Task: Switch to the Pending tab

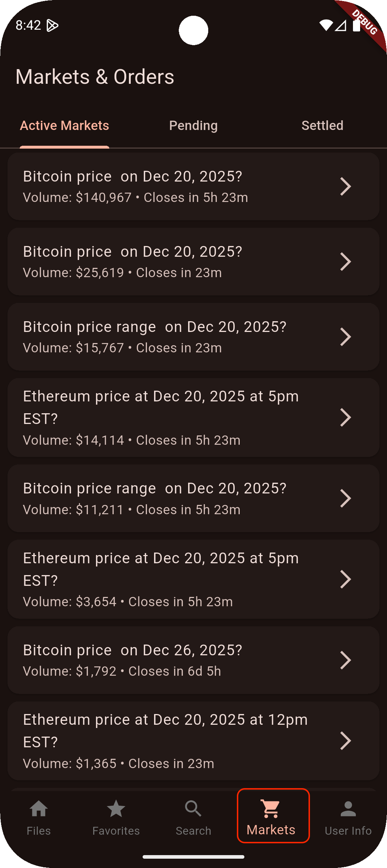Action: (x=193, y=126)
